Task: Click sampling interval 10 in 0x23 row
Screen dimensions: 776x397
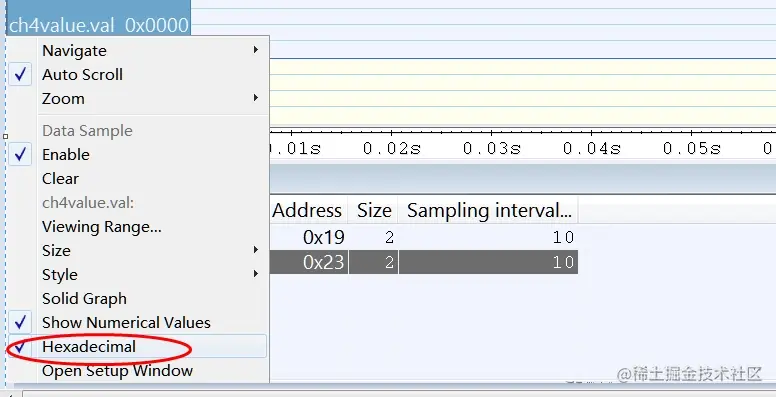Action: pos(489,262)
